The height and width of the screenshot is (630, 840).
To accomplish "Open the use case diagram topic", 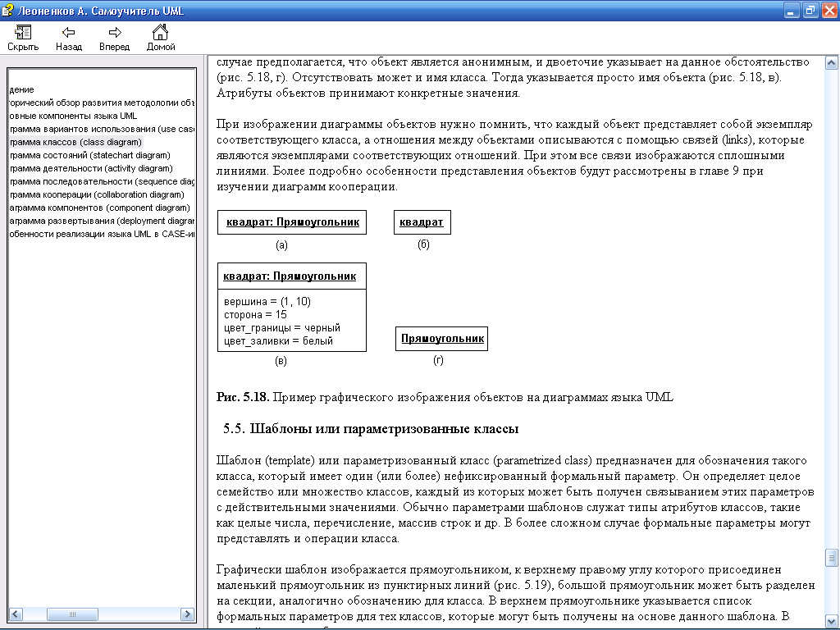I will [x=102, y=129].
